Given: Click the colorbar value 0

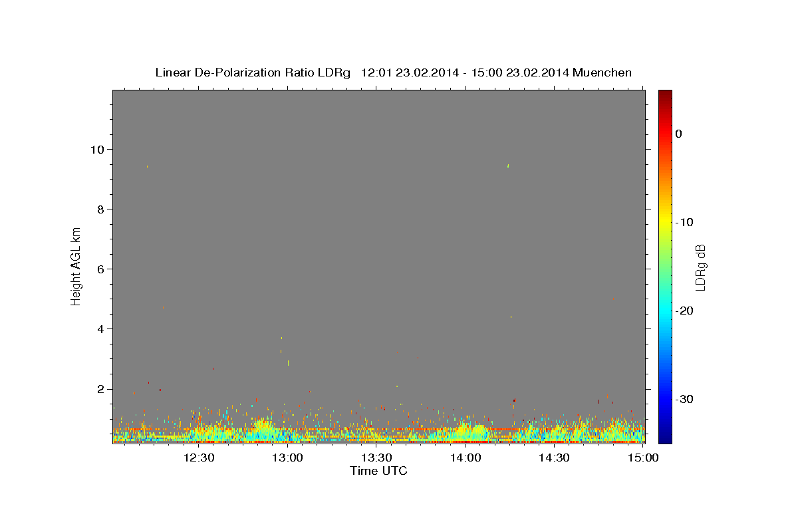Looking at the screenshot, I should click(678, 134).
